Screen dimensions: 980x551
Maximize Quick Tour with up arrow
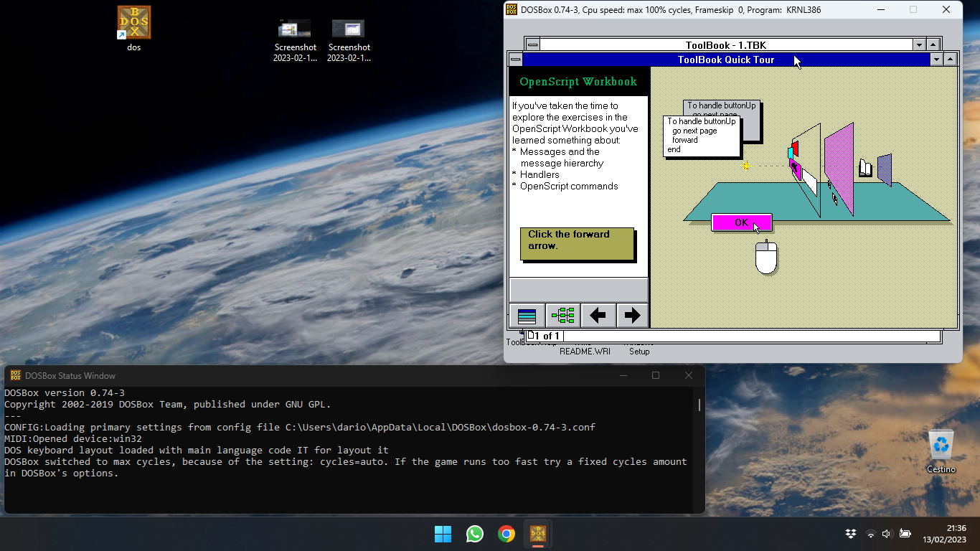point(951,60)
